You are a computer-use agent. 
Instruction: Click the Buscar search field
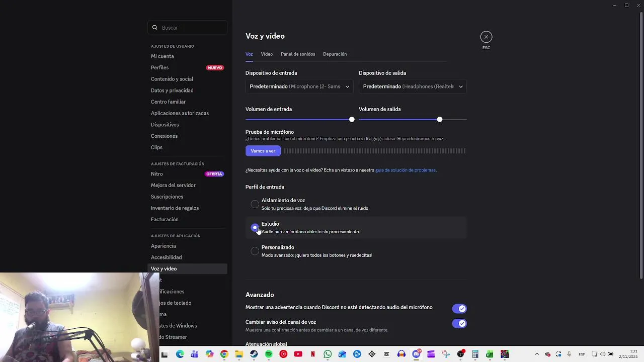pos(187,28)
